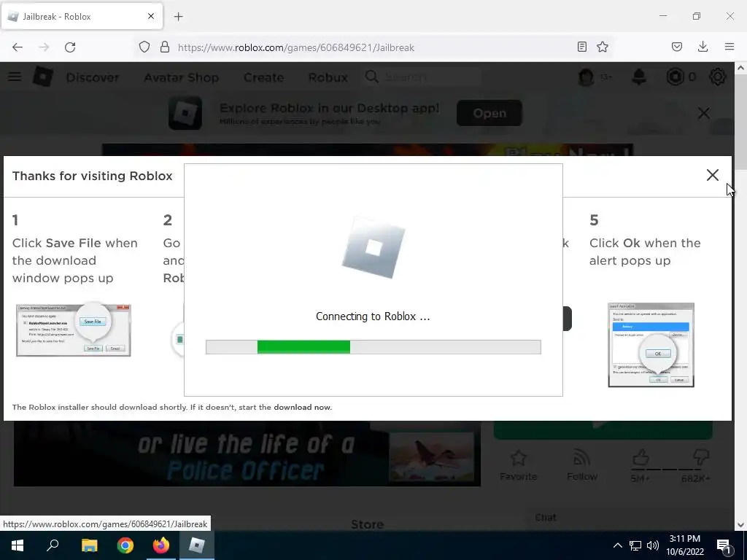Close the Thanks for visiting Roblox dialog
Viewport: 747px width, 560px height.
[712, 175]
